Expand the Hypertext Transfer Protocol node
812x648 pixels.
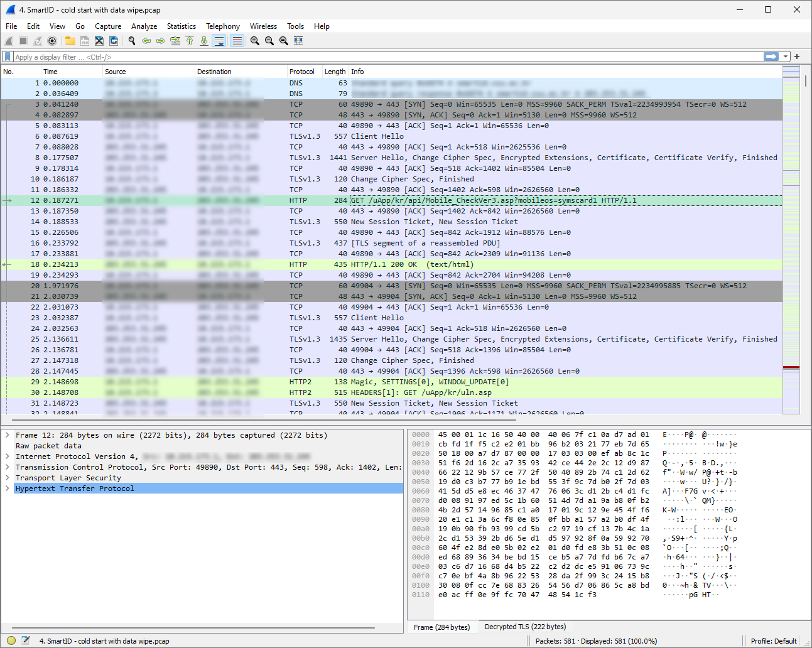coord(8,489)
